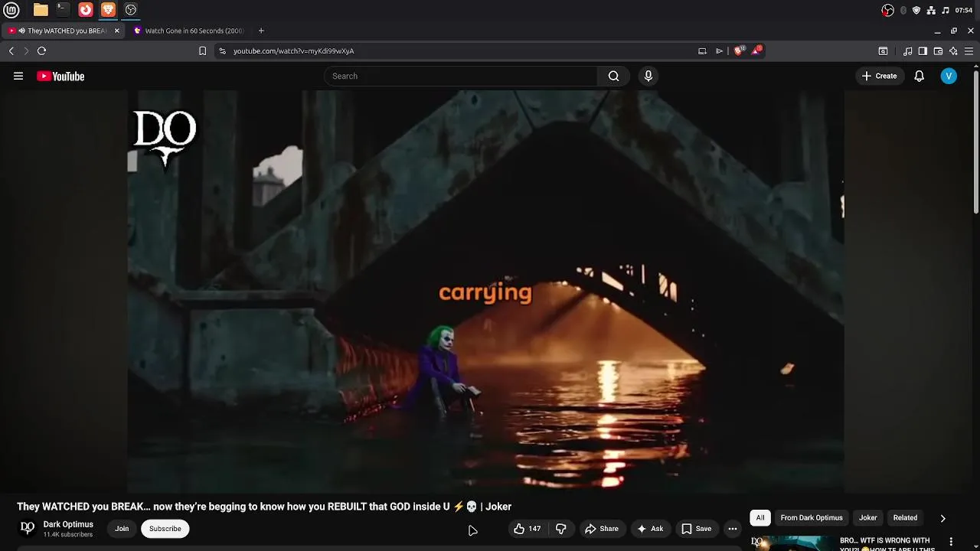Switch to the Brave browser panel item
980x551 pixels.
point(108,10)
